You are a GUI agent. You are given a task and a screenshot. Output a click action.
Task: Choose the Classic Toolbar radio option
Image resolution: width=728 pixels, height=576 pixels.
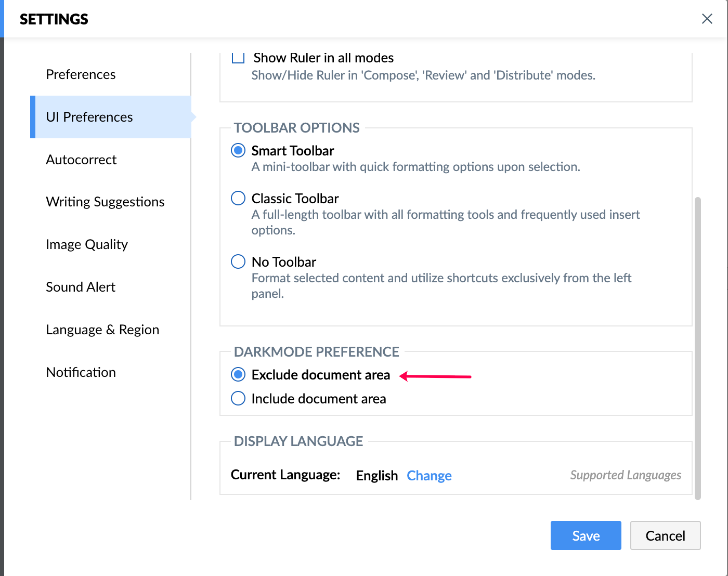(x=238, y=199)
